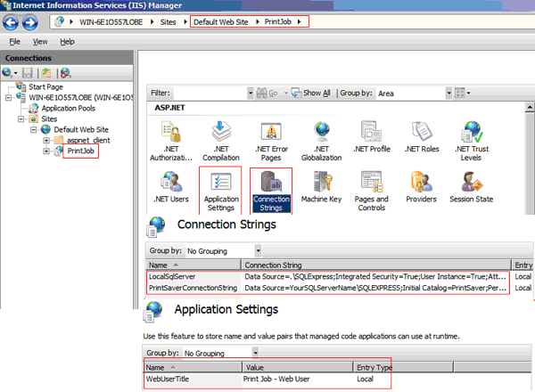Select Default Web Site in the tree
Viewport: 535px width, 392px height.
pyautogui.click(x=81, y=129)
